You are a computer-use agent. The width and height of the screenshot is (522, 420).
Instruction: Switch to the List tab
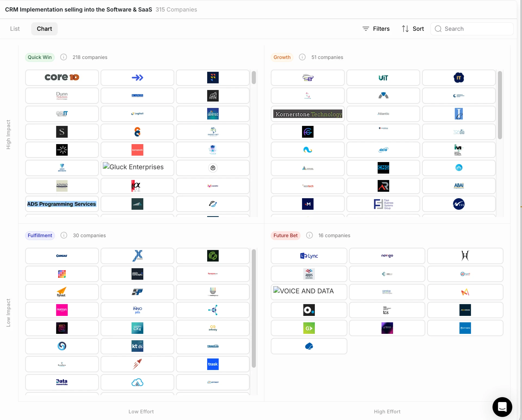click(x=15, y=29)
